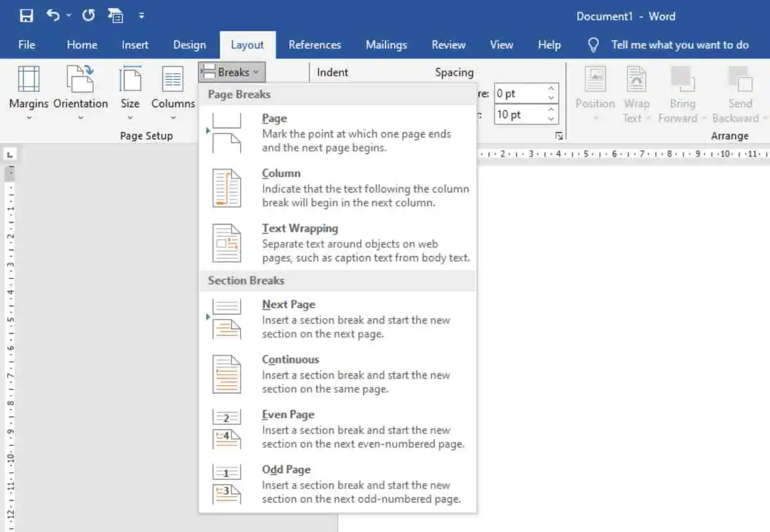
Task: Click the Column break icon
Action: pyautogui.click(x=227, y=188)
